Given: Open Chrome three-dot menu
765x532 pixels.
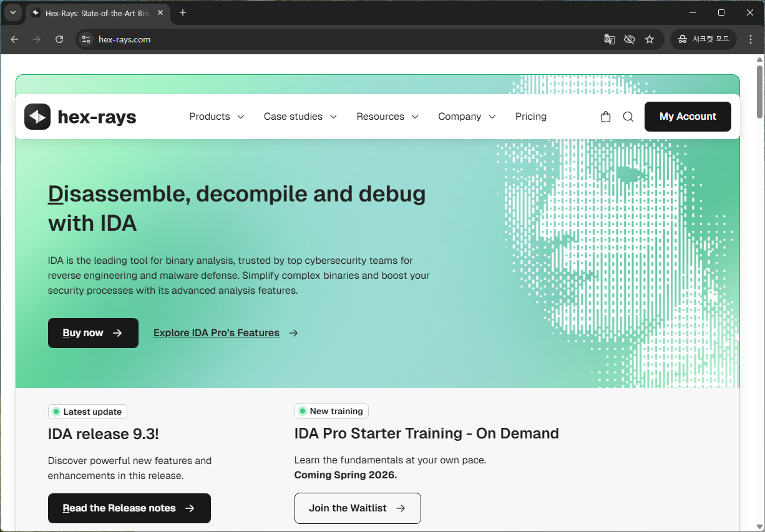Looking at the screenshot, I should (x=749, y=39).
